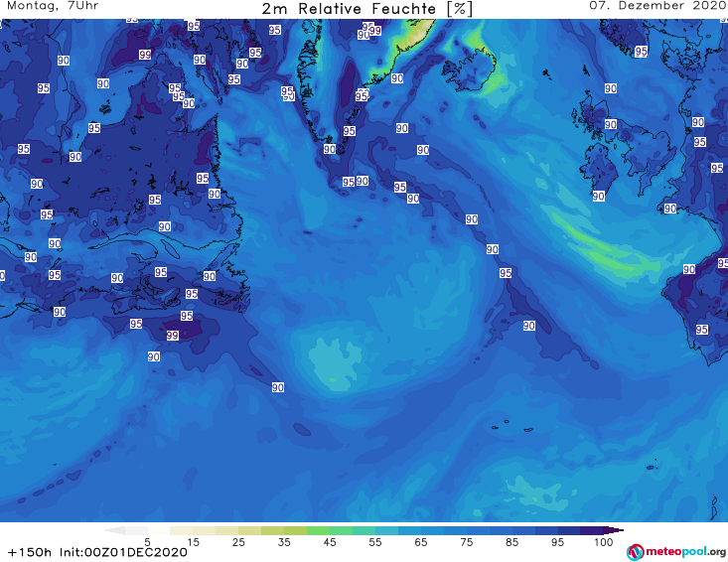Click the legend value 5

(147, 542)
